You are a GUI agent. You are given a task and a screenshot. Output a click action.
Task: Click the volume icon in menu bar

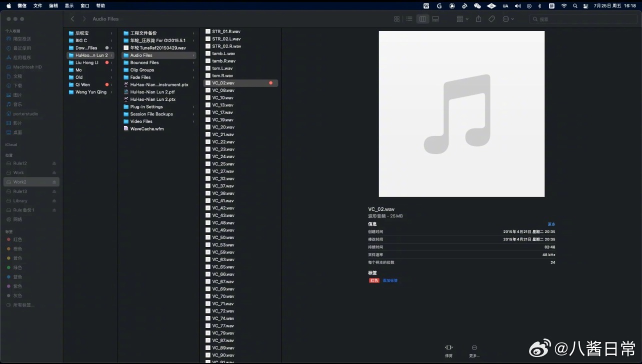pyautogui.click(x=517, y=5)
